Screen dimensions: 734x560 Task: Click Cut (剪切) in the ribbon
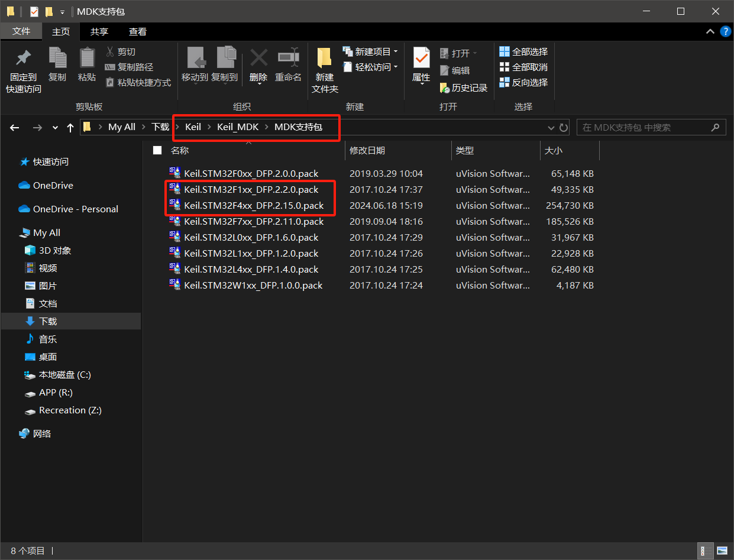point(121,52)
